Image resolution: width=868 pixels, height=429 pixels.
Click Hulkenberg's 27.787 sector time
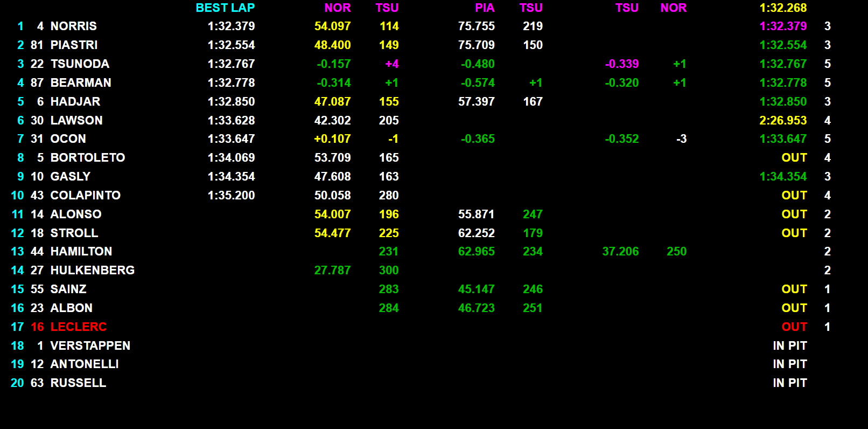[x=332, y=270]
